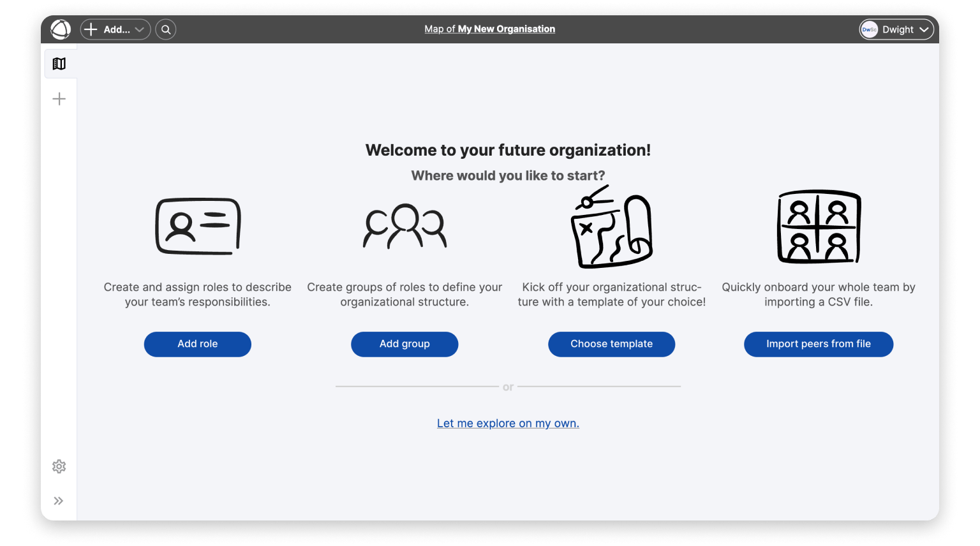Click the app logo in the top bar
This screenshot has width=980, height=546.
click(x=61, y=29)
